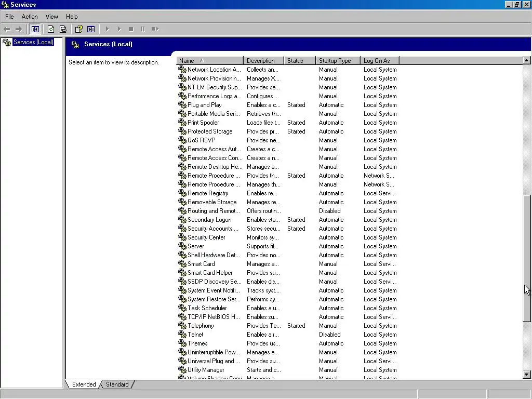This screenshot has width=532, height=399.
Task: Click the scrollbar up arrow of services list
Action: coord(527,60)
